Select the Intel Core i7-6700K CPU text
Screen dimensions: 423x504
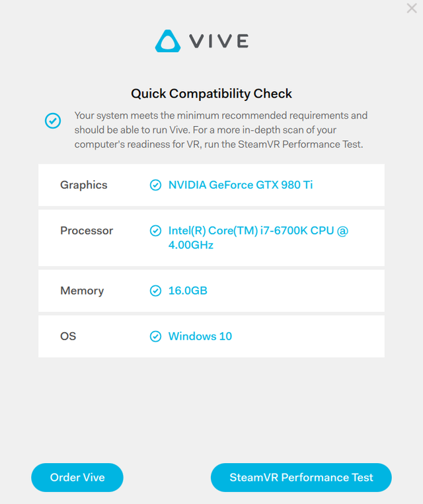pyautogui.click(x=258, y=238)
